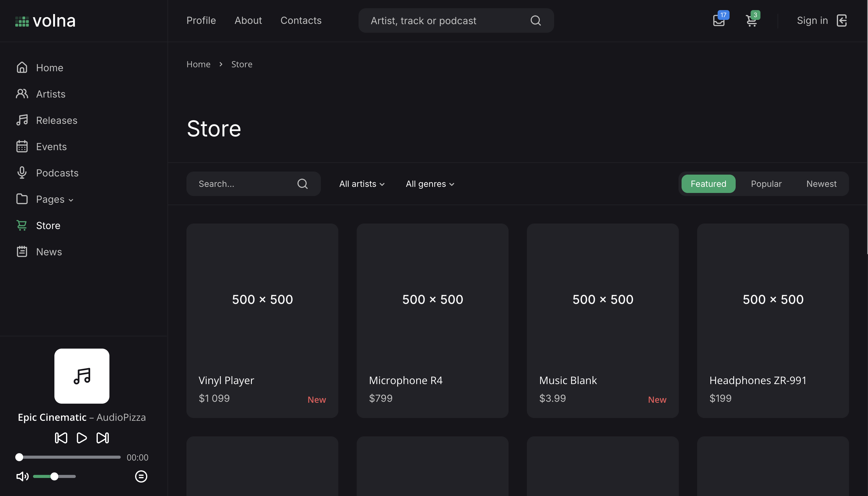Viewport: 868px width, 496px height.
Task: Open the Contacts menu item
Action: point(301,20)
